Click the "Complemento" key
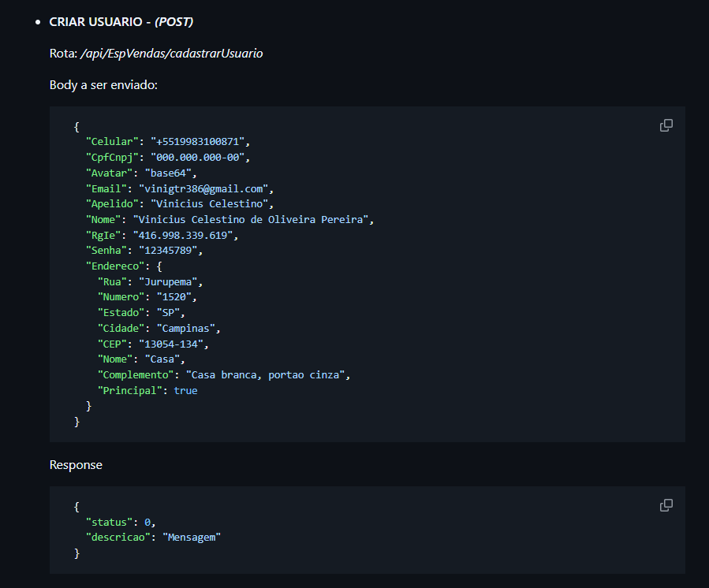Image resolution: width=709 pixels, height=588 pixels. tap(136, 375)
